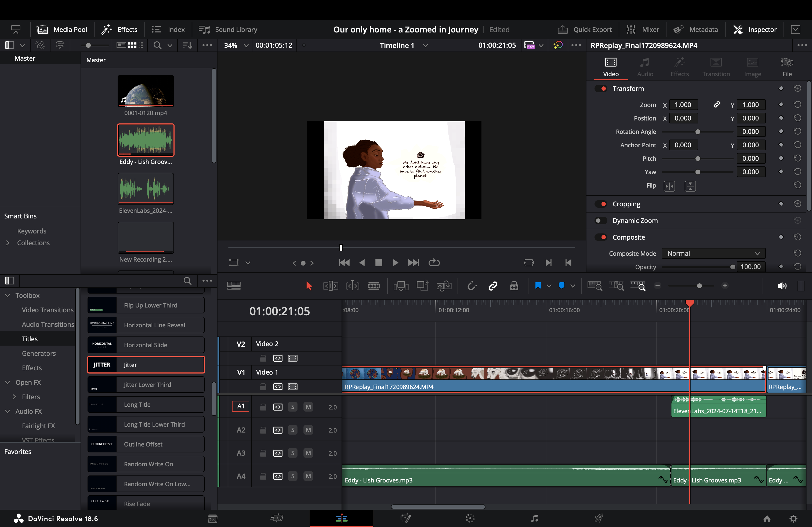Open the Metadata panel
Viewport: 812px width, 527px height.
pos(696,30)
